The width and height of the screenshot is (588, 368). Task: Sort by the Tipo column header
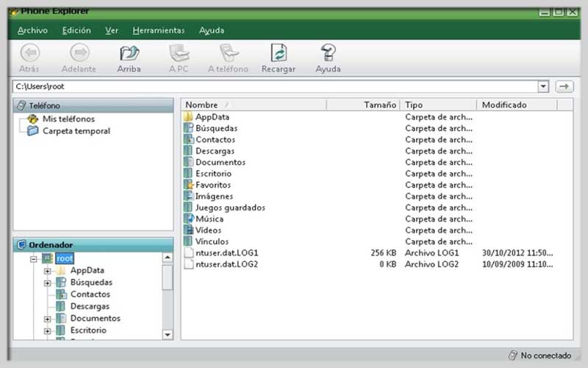click(438, 105)
